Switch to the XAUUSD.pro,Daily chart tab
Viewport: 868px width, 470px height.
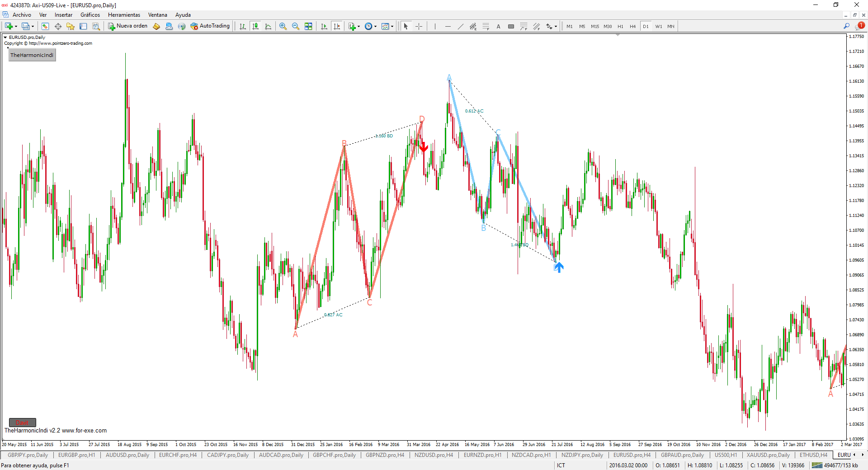pyautogui.click(x=768, y=455)
